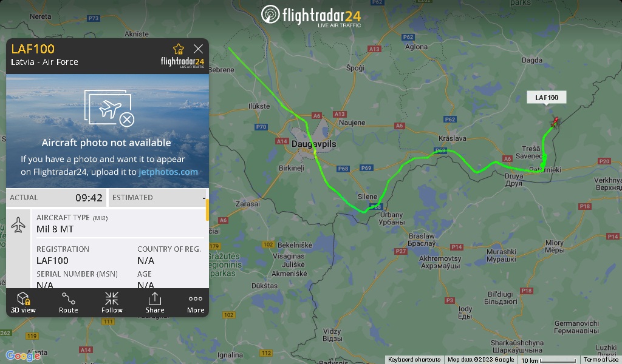622x364 pixels.
Task: Click the airplane icon beside Aircraft Type
Action: (x=18, y=225)
